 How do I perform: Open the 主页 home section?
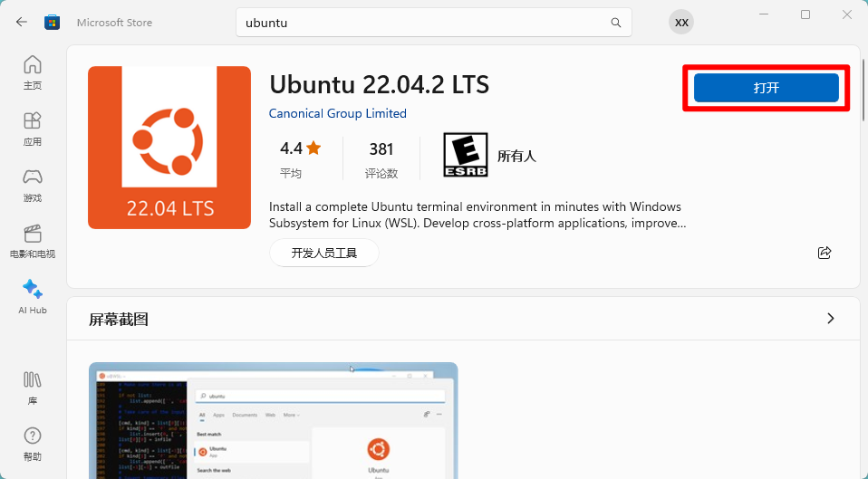pyautogui.click(x=33, y=72)
